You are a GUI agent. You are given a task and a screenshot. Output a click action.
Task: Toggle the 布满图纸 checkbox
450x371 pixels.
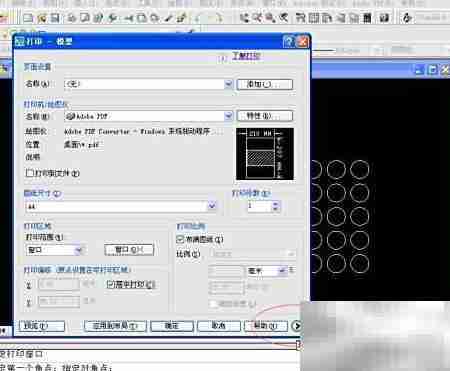(x=180, y=239)
